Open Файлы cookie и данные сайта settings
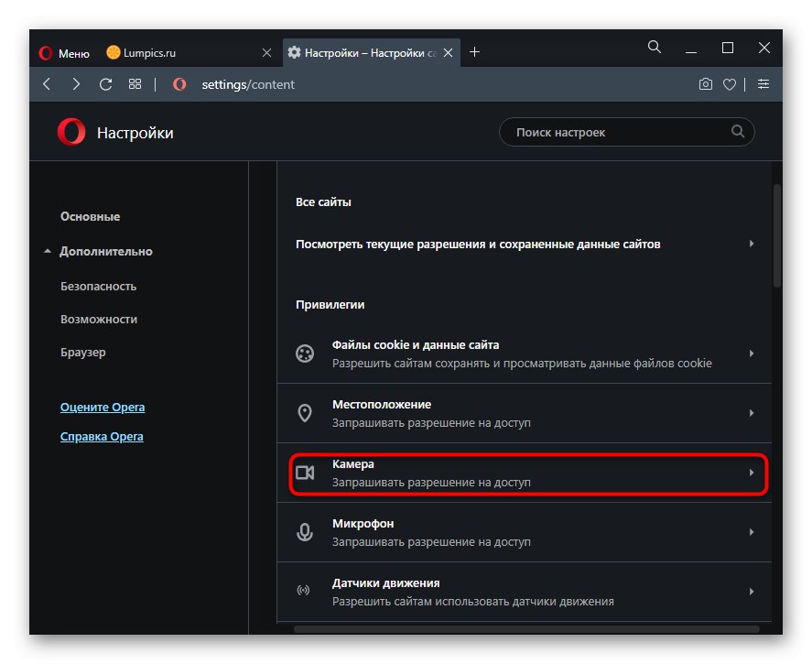 528,354
